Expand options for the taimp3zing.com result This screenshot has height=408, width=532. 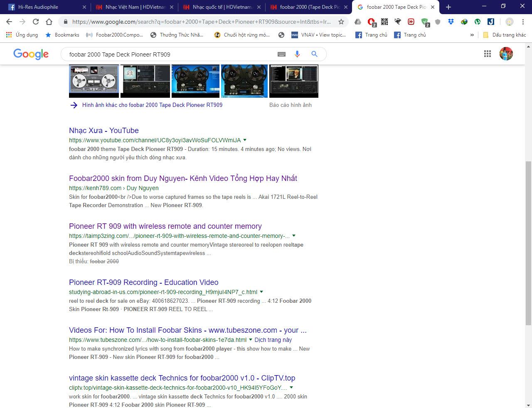coord(294,236)
